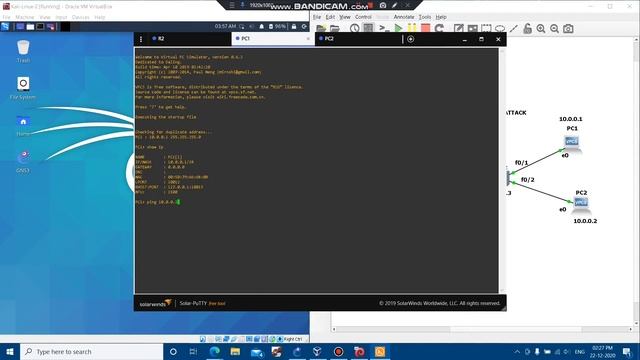Switch to PC2 tab in Solar-PuTTY
This screenshot has width=640, height=360.
(357, 38)
